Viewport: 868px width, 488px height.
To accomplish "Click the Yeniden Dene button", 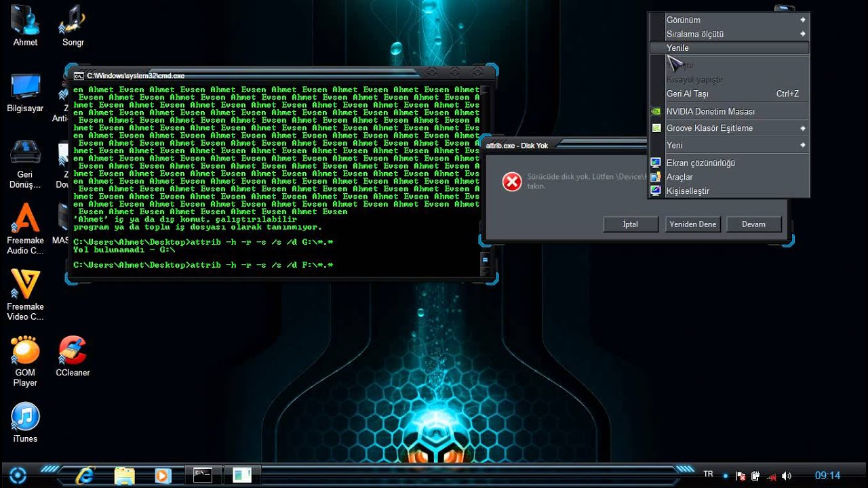I will pyautogui.click(x=692, y=224).
